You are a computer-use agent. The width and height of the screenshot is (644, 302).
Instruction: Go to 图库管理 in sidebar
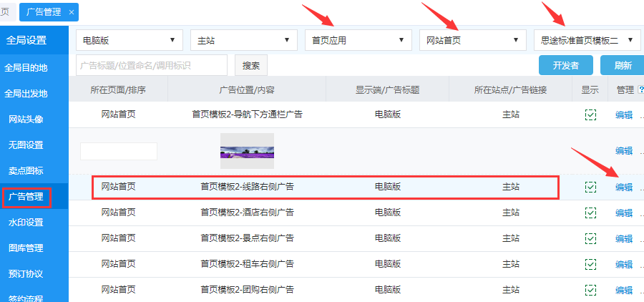pyautogui.click(x=26, y=248)
